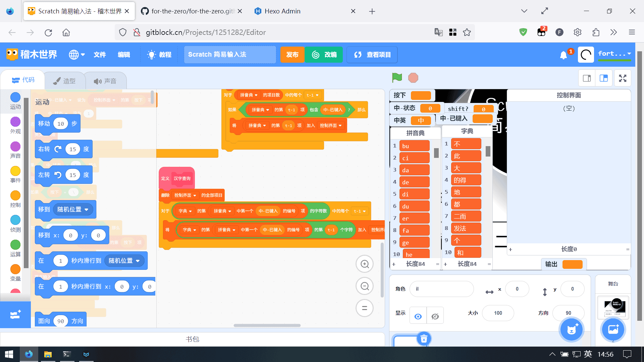
Task: Select the 运算 green category circle
Action: tap(15, 245)
